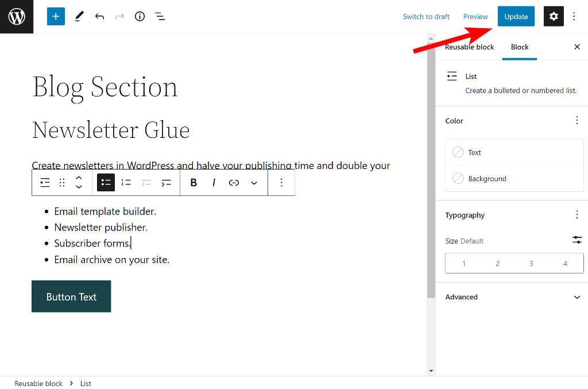This screenshot has height=389, width=588.
Task: Select the bulleted list icon
Action: pyautogui.click(x=106, y=182)
